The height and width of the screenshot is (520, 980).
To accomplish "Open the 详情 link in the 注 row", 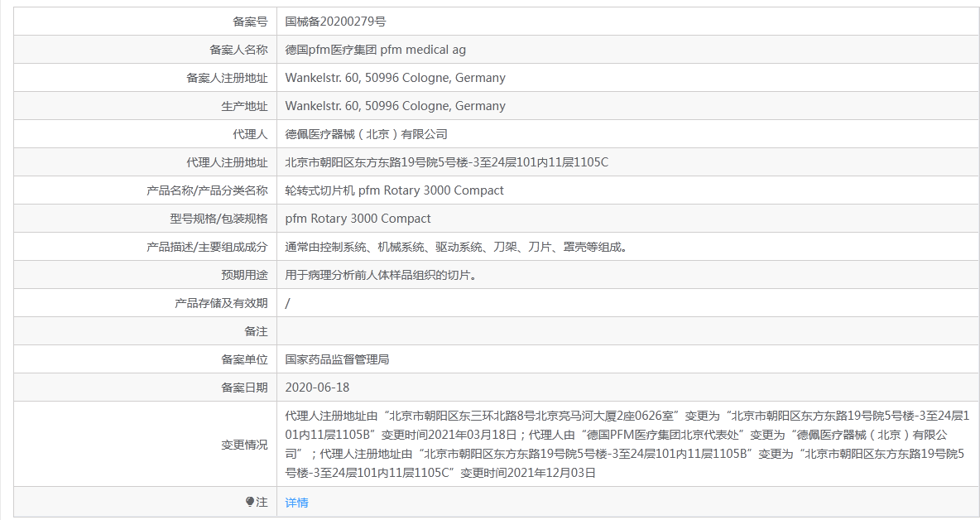I will point(296,503).
